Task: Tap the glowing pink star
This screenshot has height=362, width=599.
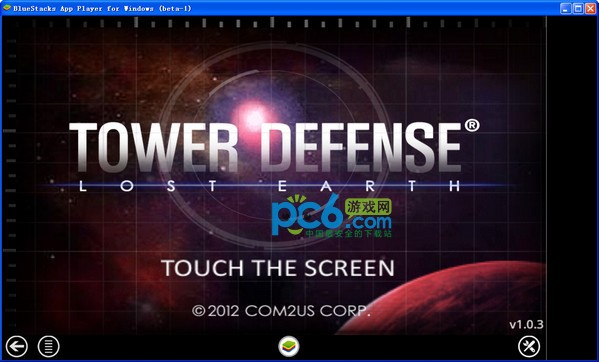Action: [251, 116]
